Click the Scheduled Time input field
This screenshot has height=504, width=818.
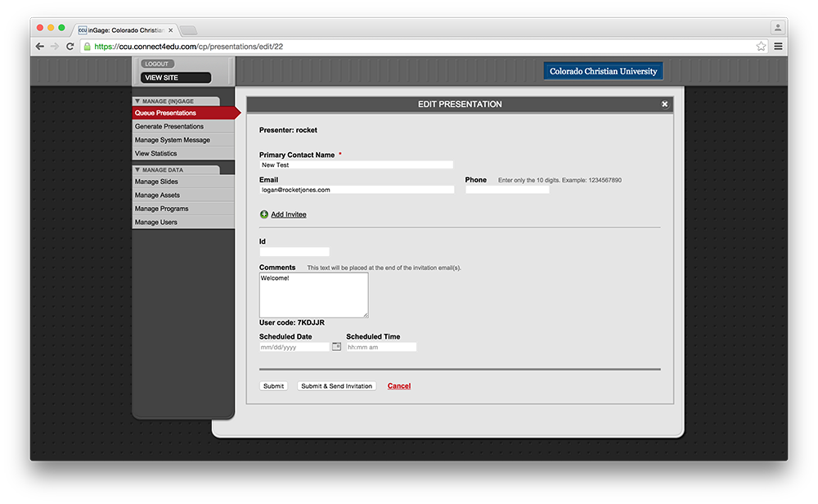(x=381, y=347)
